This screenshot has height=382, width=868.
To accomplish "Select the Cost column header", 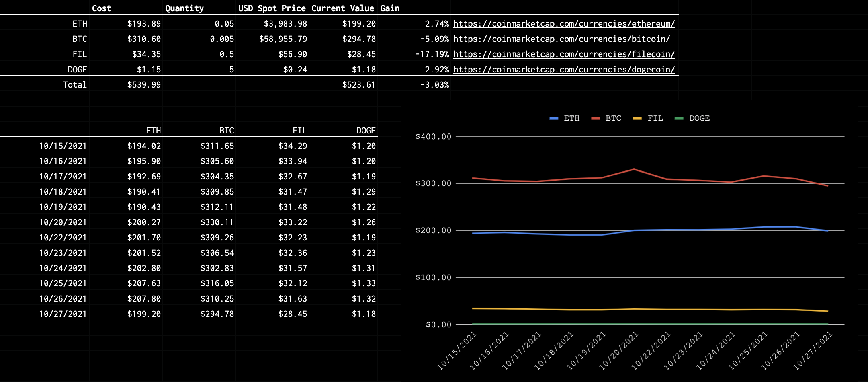I will click(102, 8).
